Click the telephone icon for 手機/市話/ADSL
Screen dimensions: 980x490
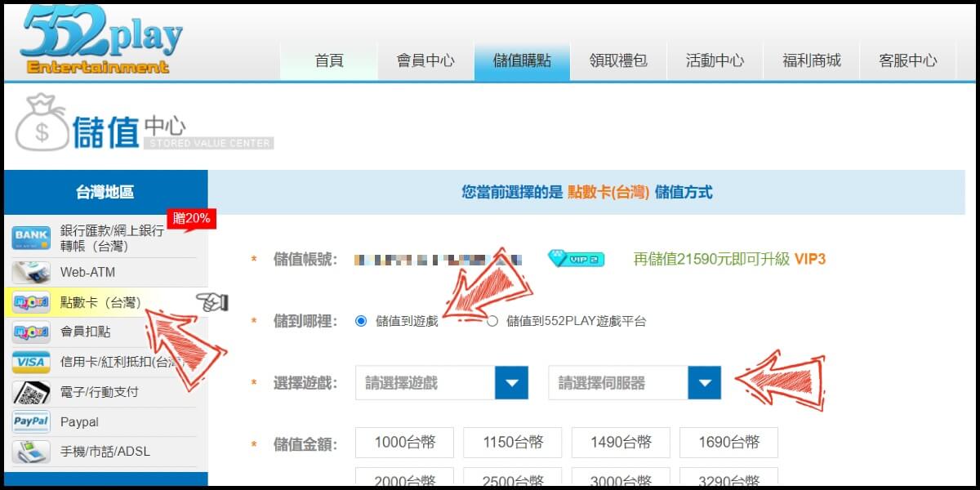[31, 452]
